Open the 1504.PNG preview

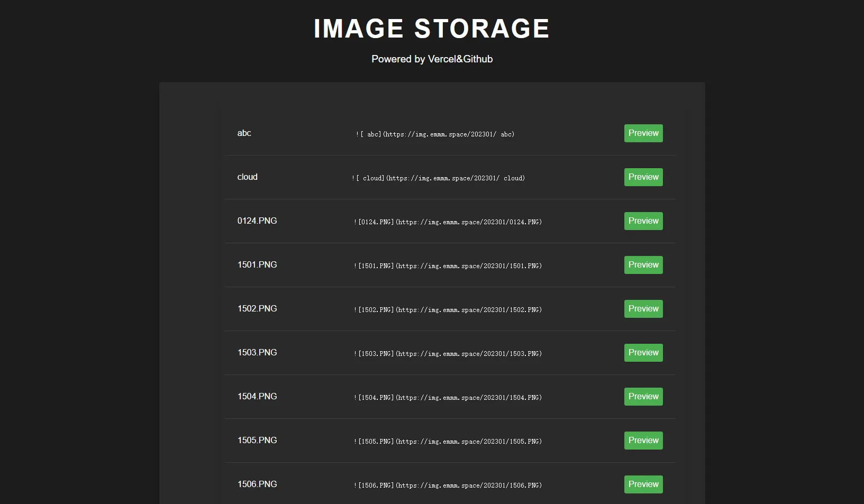(x=643, y=397)
